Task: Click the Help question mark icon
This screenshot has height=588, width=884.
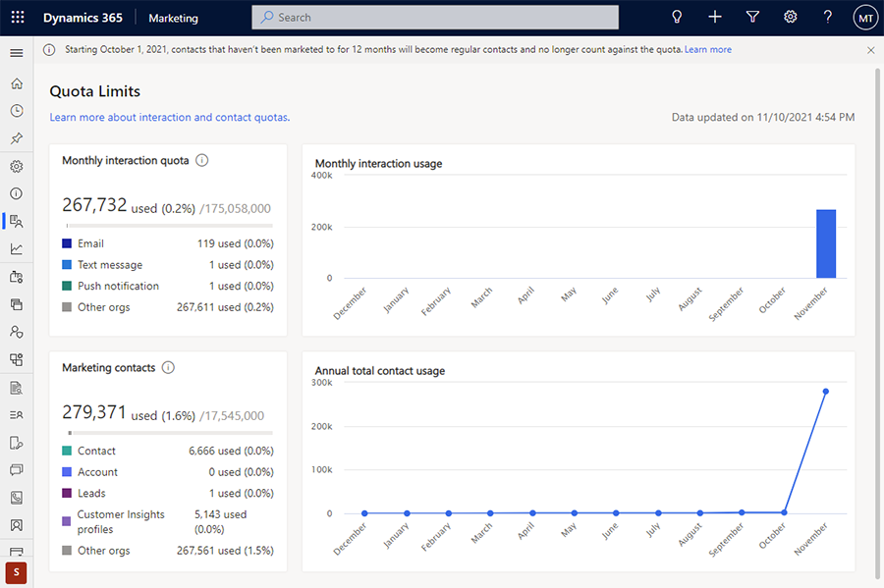Action: [827, 17]
